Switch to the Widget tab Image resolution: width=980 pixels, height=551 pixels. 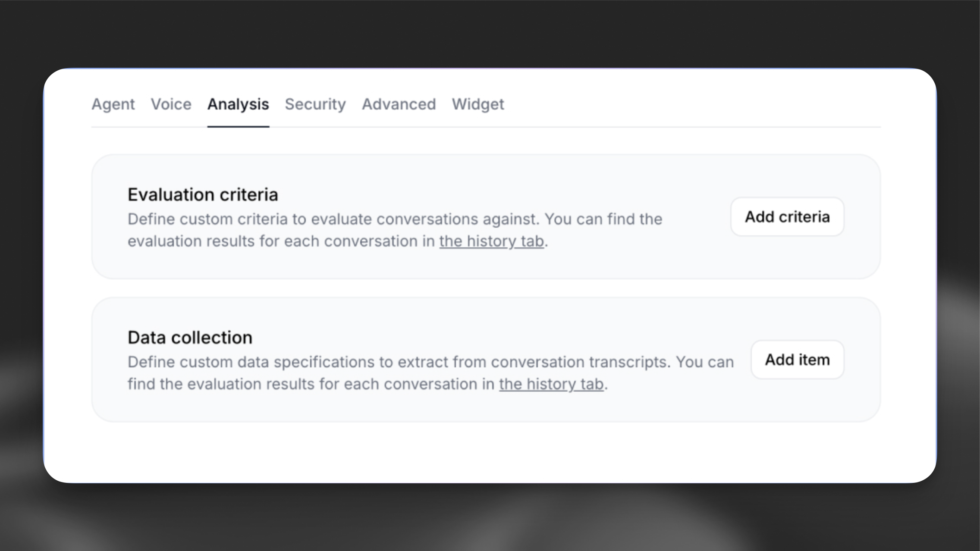tap(477, 104)
